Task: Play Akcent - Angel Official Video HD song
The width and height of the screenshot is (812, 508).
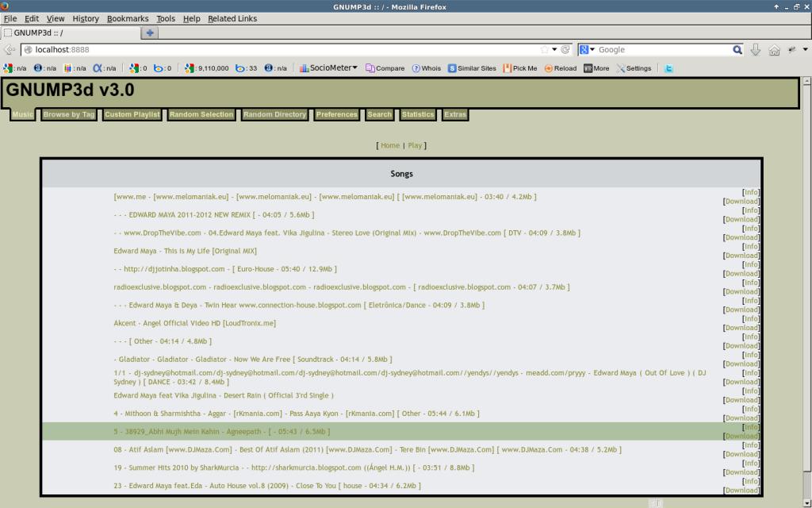Action: 195,323
